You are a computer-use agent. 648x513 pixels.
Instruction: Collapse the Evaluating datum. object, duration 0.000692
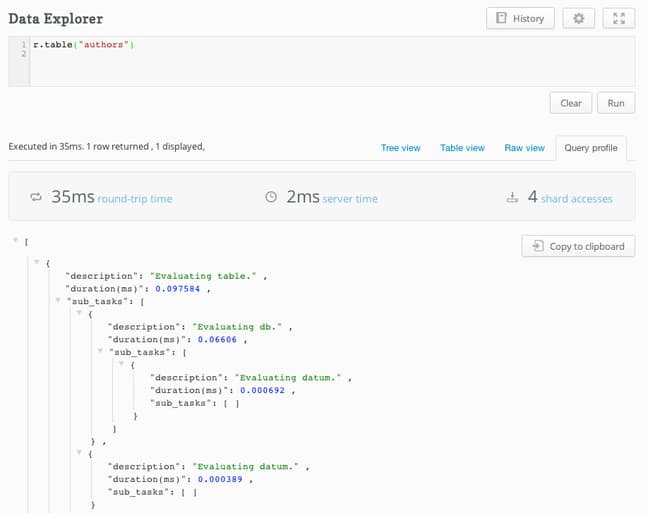click(122, 363)
